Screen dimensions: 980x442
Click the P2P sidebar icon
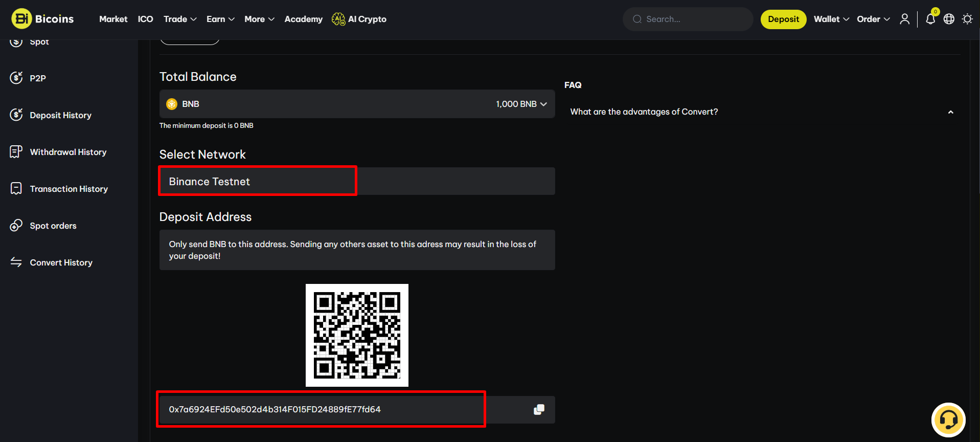[16, 78]
